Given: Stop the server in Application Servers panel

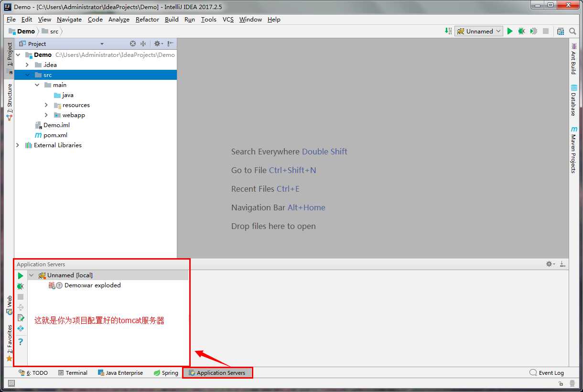Looking at the screenshot, I should tap(21, 297).
